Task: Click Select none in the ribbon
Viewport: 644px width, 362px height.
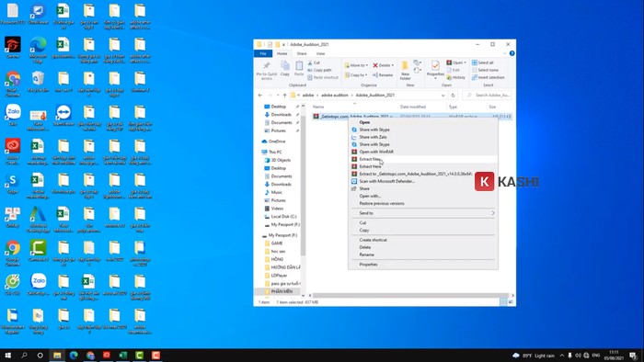Action: pyautogui.click(x=485, y=70)
